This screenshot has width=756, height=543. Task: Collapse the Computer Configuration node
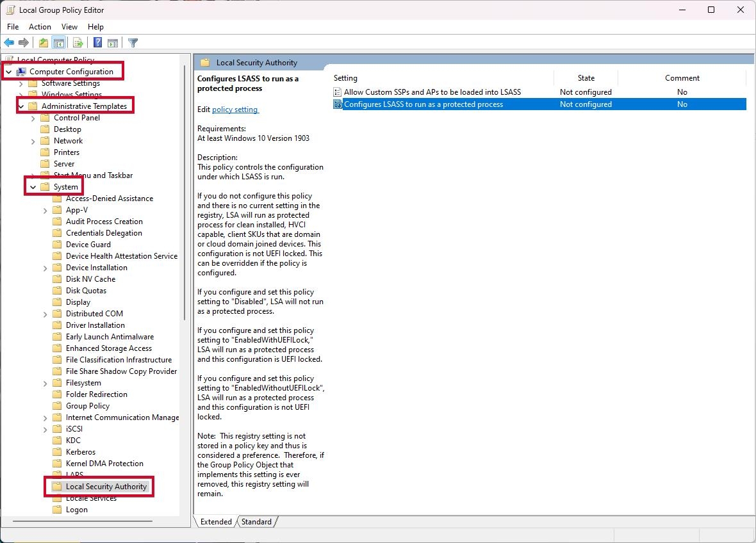pyautogui.click(x=8, y=70)
